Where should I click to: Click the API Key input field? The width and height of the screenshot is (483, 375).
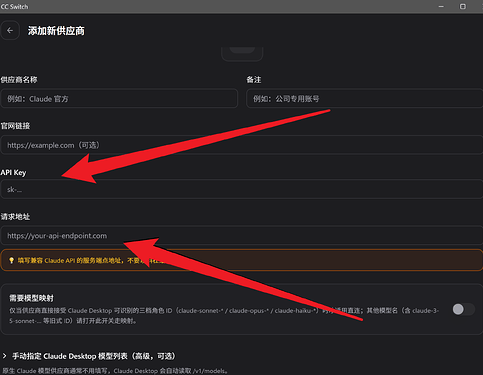pyautogui.click(x=241, y=189)
